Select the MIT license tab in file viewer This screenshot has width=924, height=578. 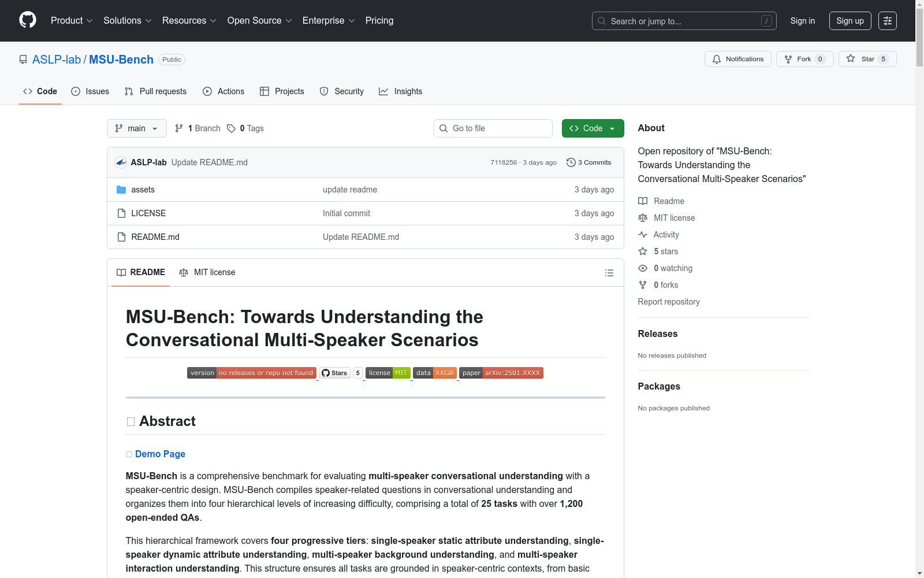tap(207, 272)
